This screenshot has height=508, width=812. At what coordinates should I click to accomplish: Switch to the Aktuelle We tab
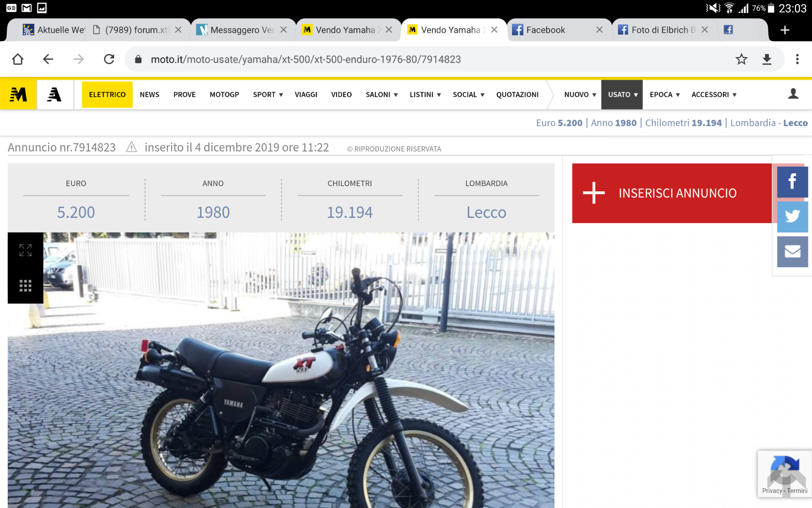click(53, 30)
